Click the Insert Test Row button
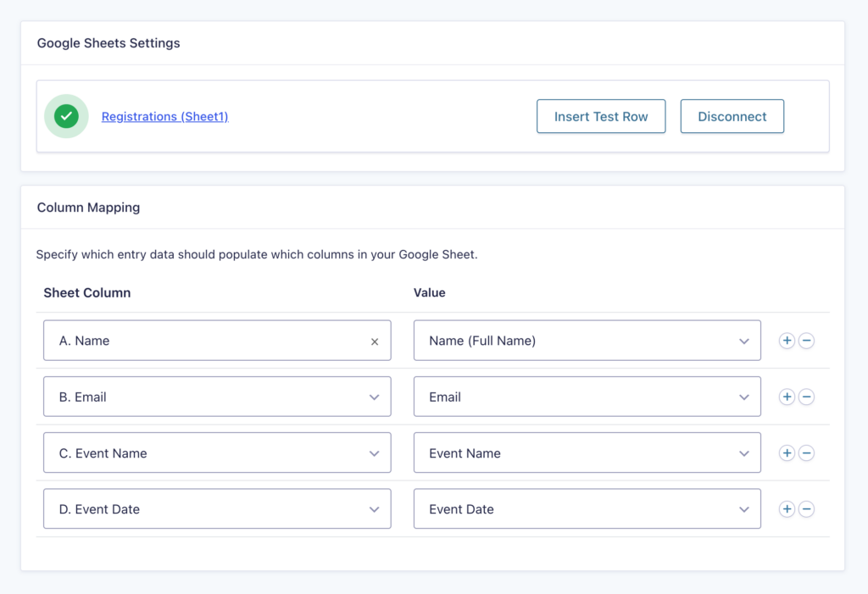868x594 pixels. pos(601,116)
